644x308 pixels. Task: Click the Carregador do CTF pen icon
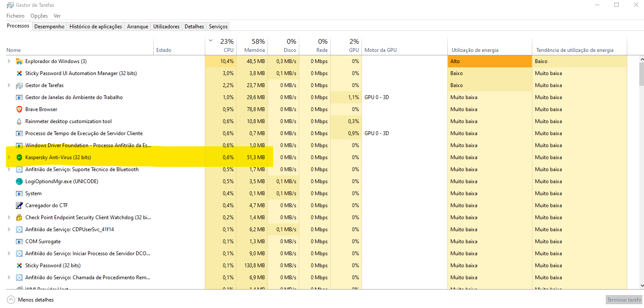pos(19,205)
